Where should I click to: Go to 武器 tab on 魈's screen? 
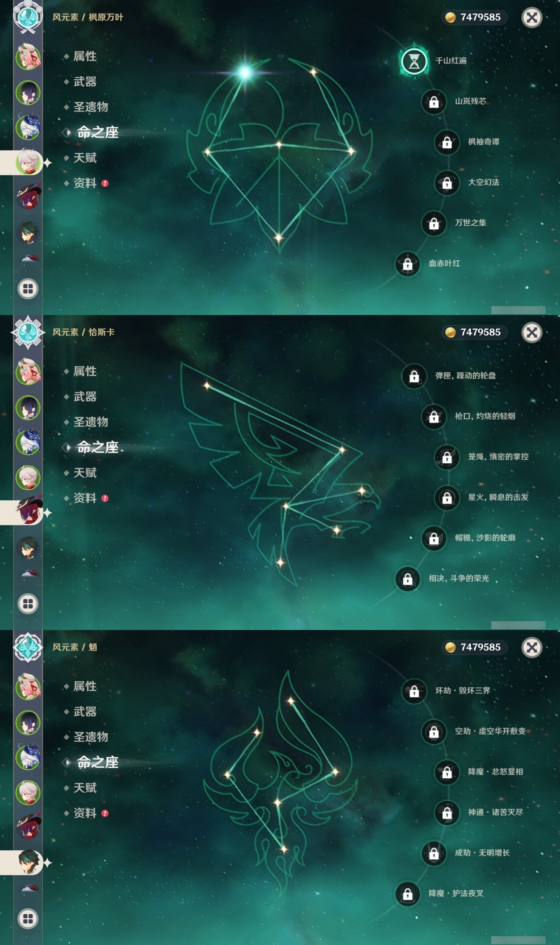[85, 712]
